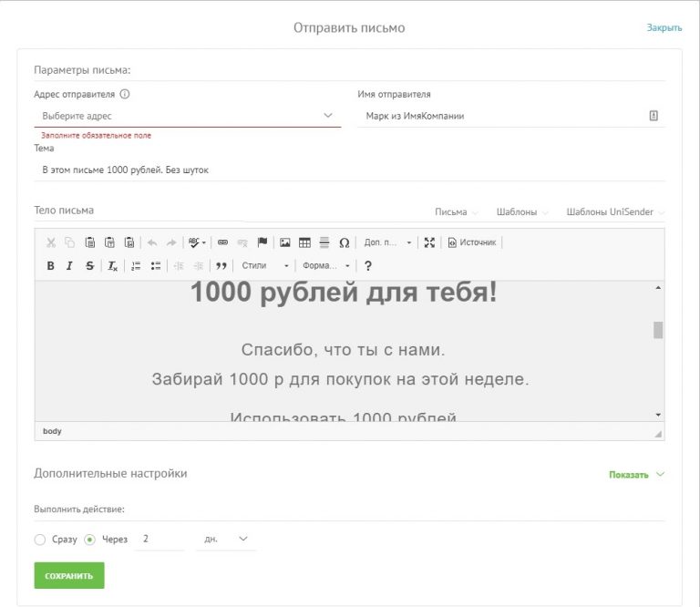
Task: Insert a block quote
Action: (x=220, y=266)
